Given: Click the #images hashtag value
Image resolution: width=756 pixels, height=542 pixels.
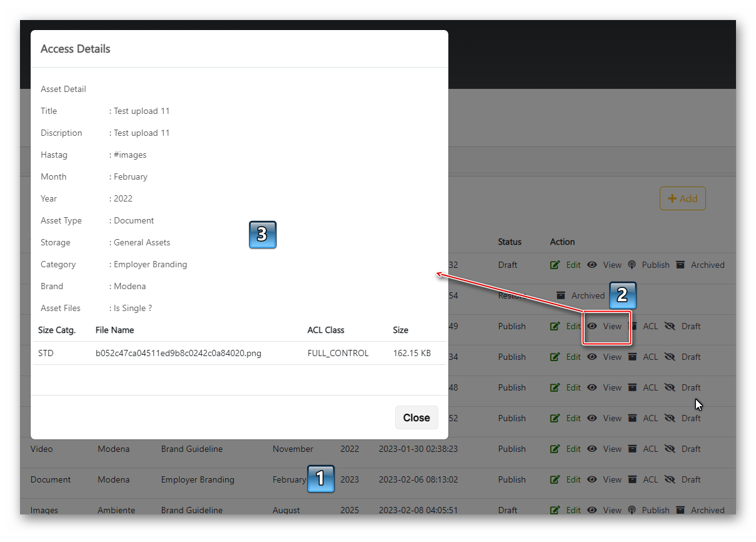Looking at the screenshot, I should (x=130, y=155).
